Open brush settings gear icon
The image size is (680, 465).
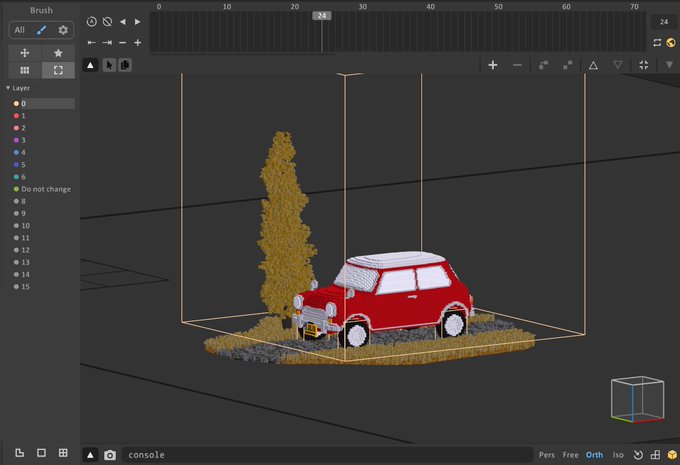tap(63, 30)
